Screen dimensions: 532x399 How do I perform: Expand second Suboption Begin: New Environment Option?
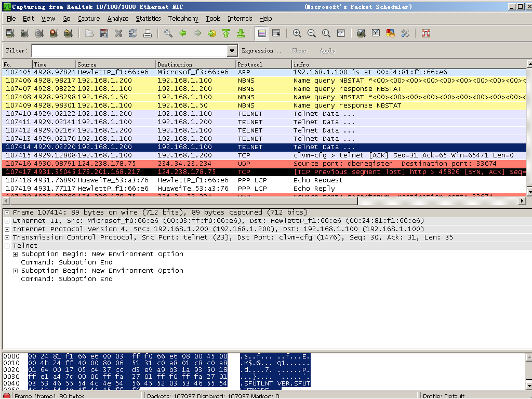click(x=15, y=271)
